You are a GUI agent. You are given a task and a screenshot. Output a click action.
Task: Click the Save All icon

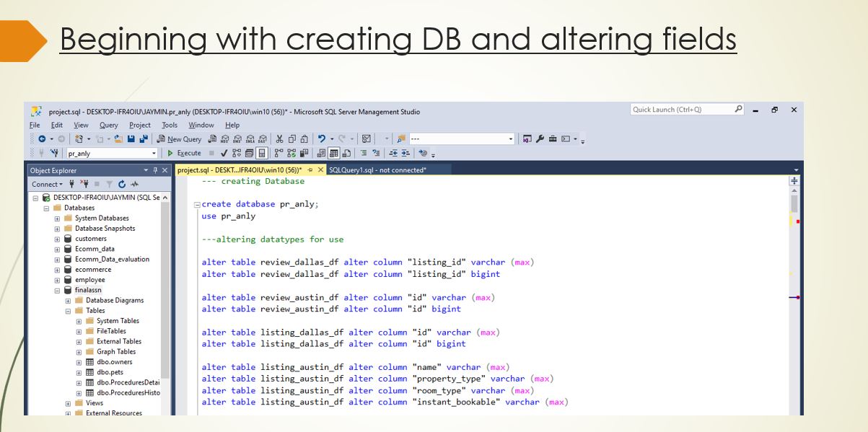[x=144, y=139]
